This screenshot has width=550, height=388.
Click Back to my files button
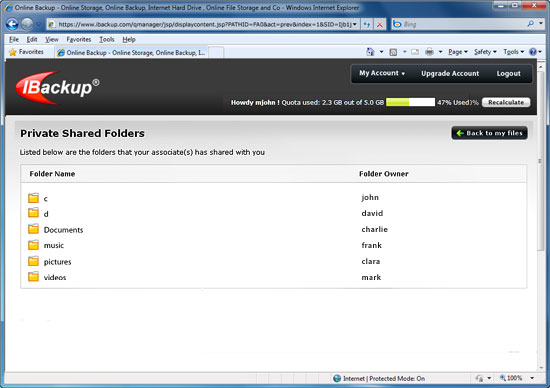pyautogui.click(x=489, y=133)
